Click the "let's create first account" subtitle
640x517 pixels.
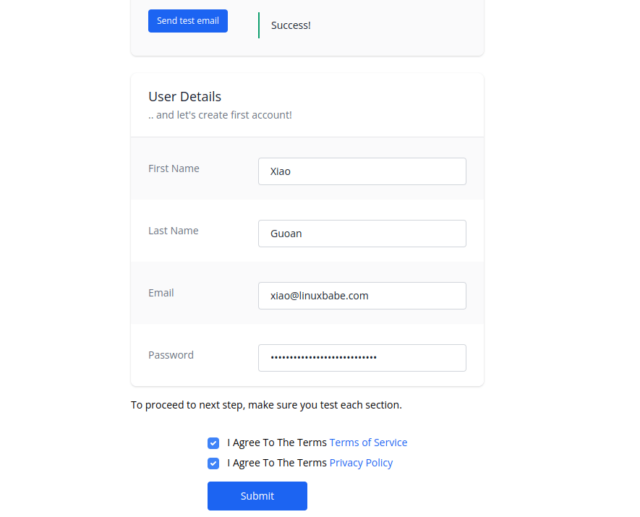pyautogui.click(x=220, y=115)
